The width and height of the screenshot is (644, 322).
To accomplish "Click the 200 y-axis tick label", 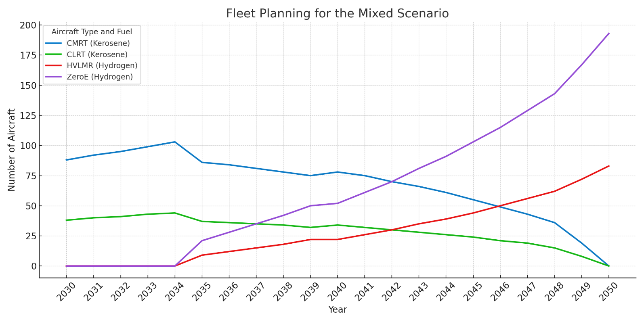I will pyautogui.click(x=28, y=25).
